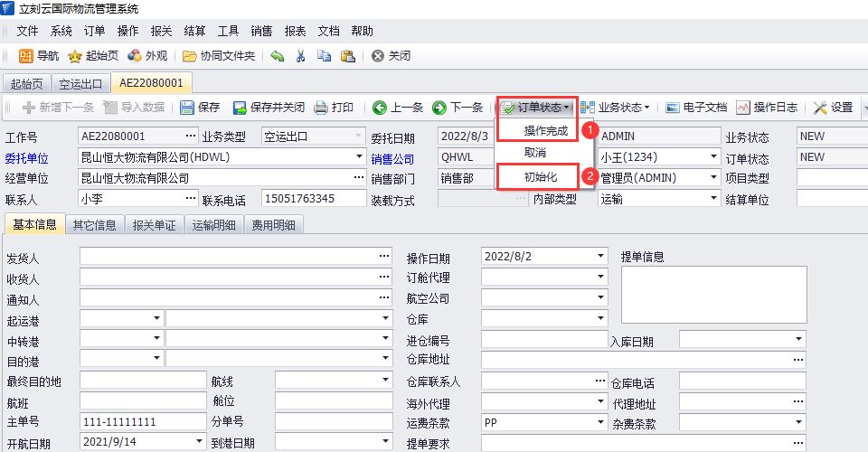Click the 主单号 input field
This screenshot has height=452, width=868.
pyautogui.click(x=141, y=422)
